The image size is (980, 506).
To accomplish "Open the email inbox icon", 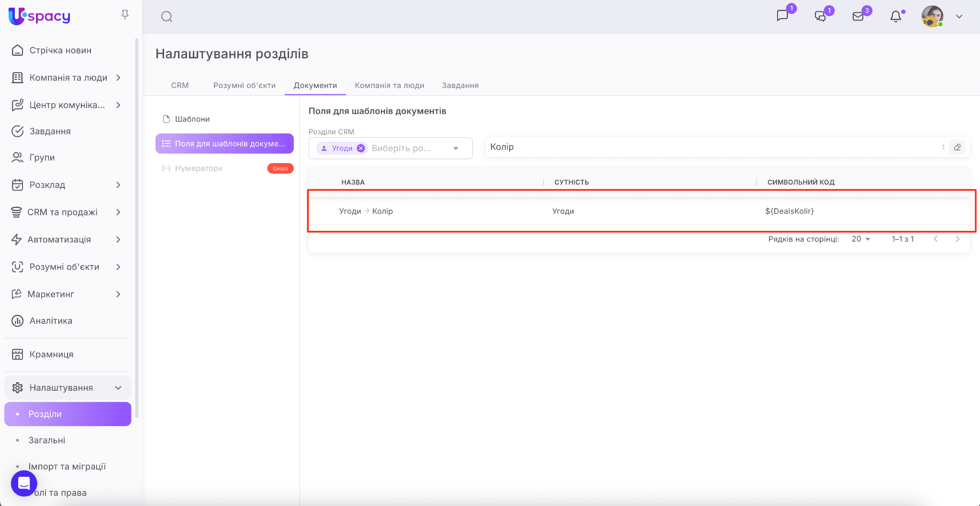I will 858,16.
